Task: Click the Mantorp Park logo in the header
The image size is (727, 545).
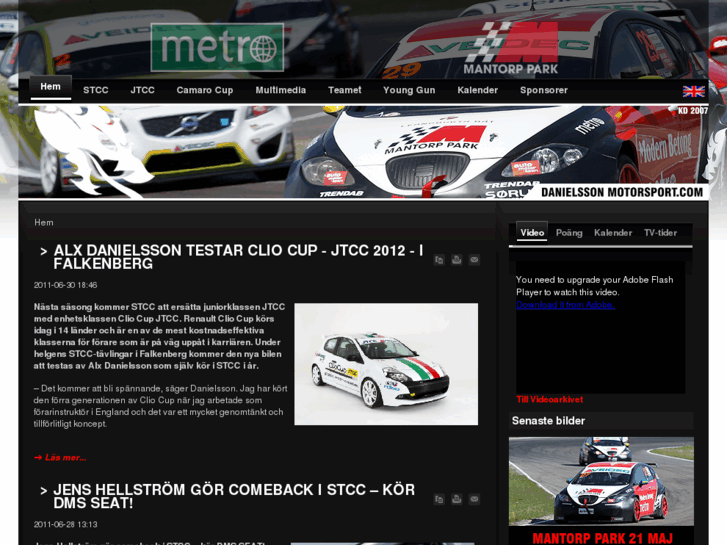Action: click(510, 47)
